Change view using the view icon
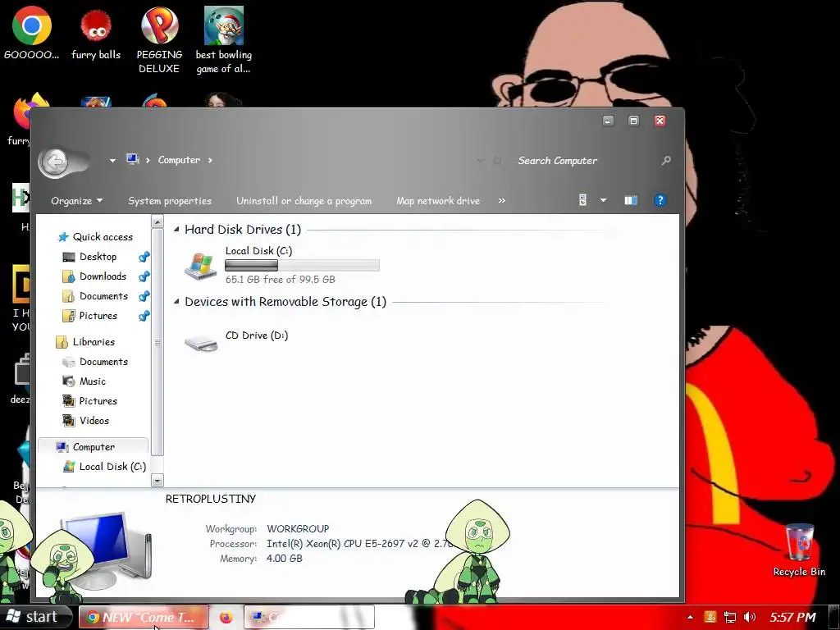 point(583,200)
